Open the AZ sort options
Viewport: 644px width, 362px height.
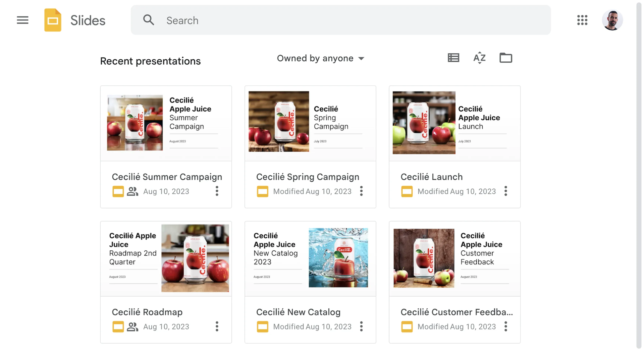479,58
